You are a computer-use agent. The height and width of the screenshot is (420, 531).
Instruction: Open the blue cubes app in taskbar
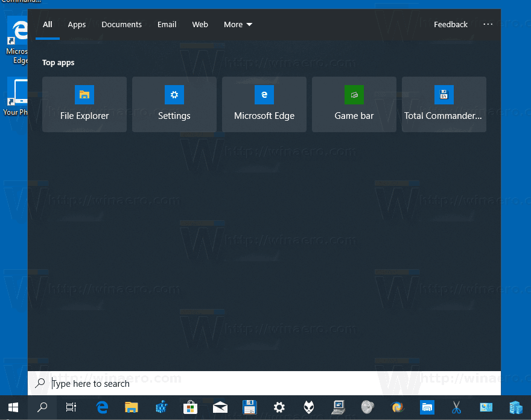162,407
